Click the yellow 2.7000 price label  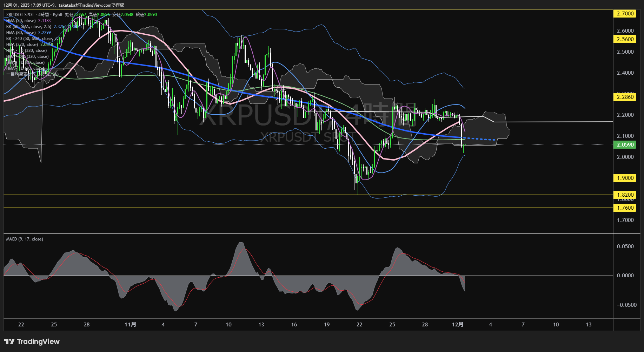click(625, 14)
